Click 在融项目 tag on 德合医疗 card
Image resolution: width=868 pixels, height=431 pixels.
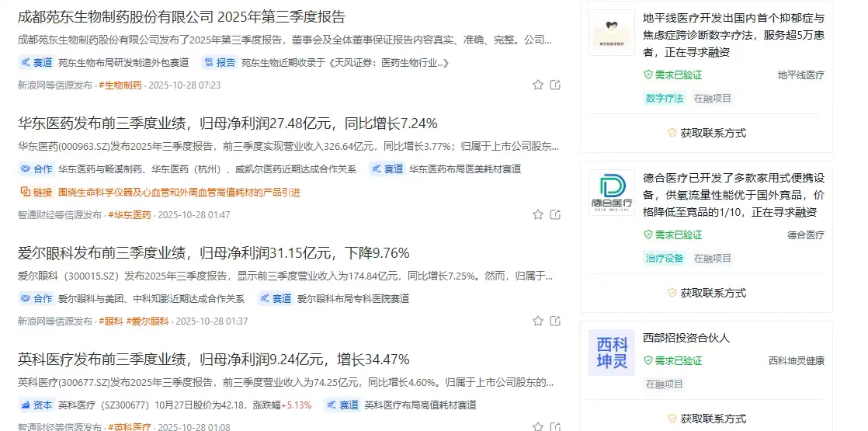[713, 258]
